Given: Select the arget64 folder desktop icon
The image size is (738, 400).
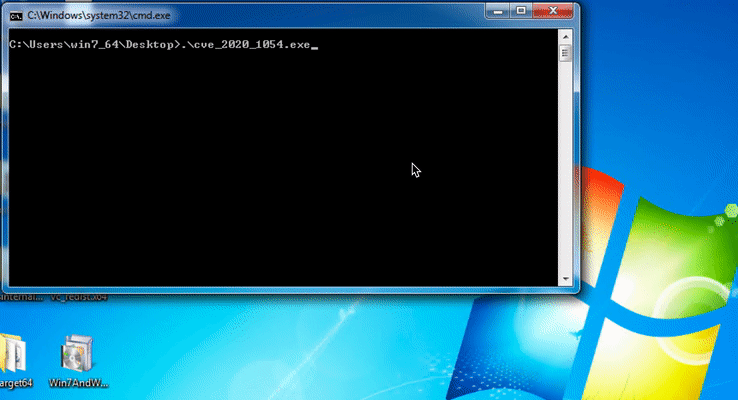Looking at the screenshot, I should click(14, 361).
